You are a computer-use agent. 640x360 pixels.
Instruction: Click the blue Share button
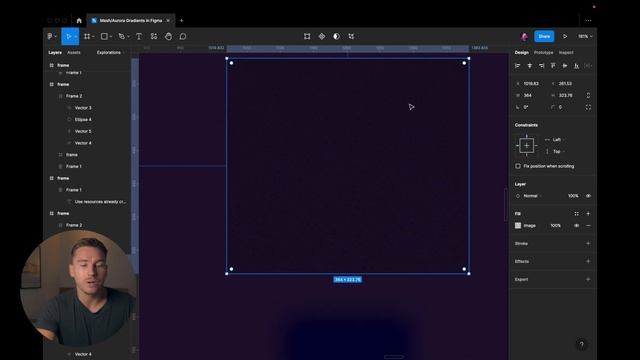point(544,36)
